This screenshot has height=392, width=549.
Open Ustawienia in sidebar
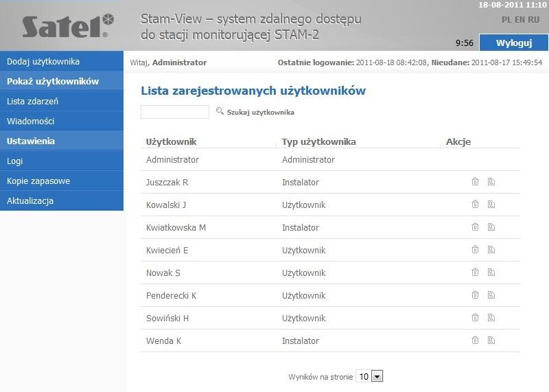(62, 141)
